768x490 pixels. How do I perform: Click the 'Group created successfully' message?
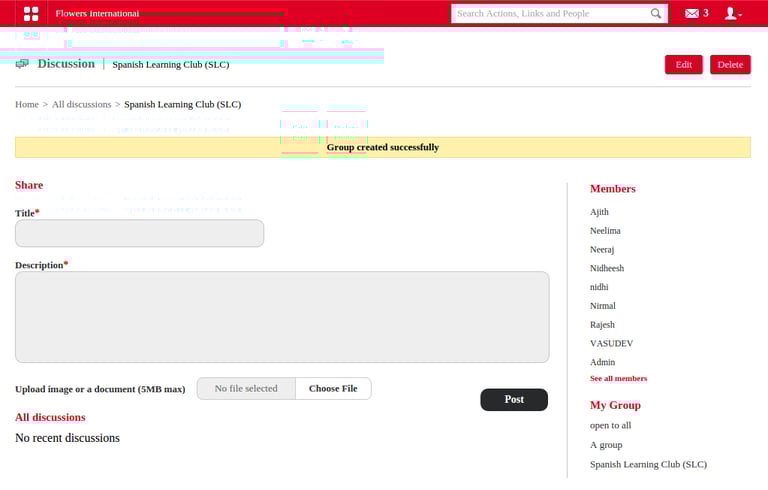(x=383, y=147)
